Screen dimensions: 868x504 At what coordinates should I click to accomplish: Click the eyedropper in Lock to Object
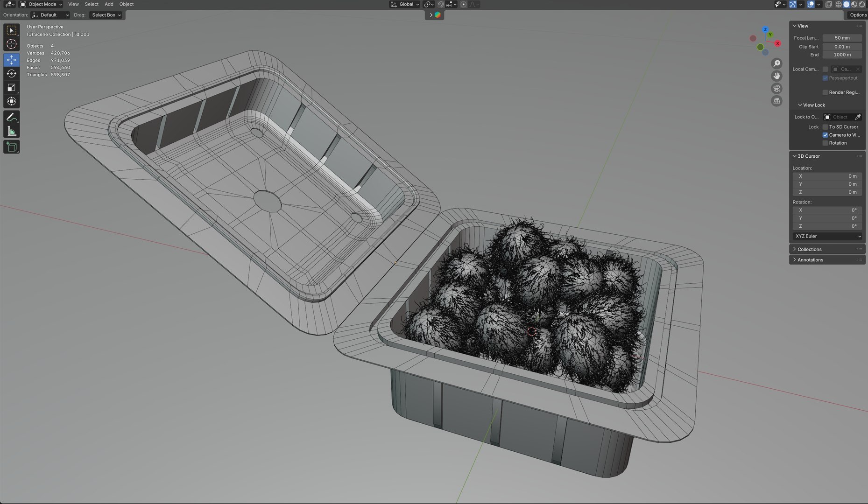[x=858, y=117]
